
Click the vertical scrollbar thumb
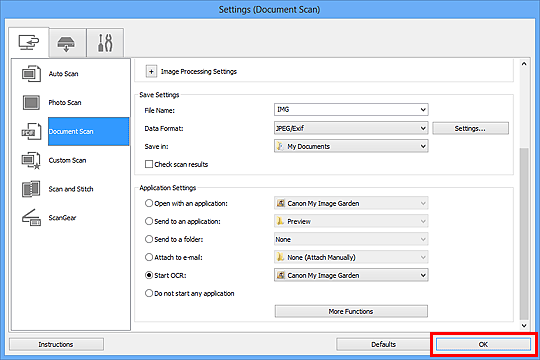tap(524, 234)
